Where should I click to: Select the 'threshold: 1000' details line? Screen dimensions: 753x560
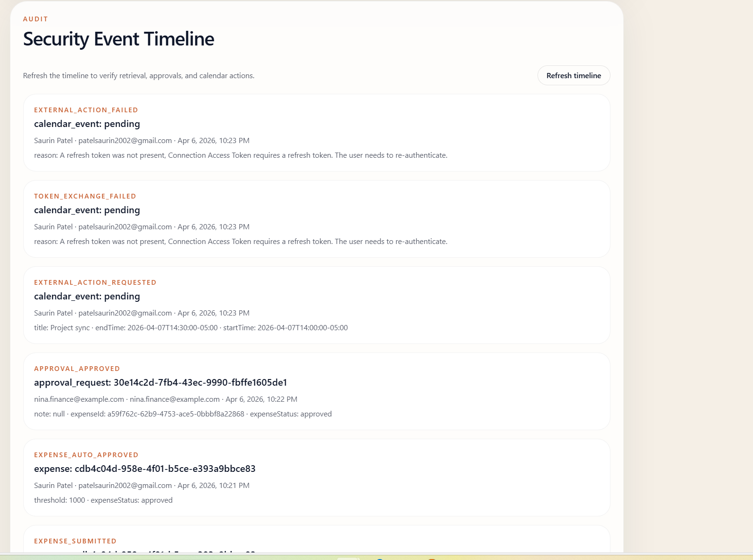[103, 500]
